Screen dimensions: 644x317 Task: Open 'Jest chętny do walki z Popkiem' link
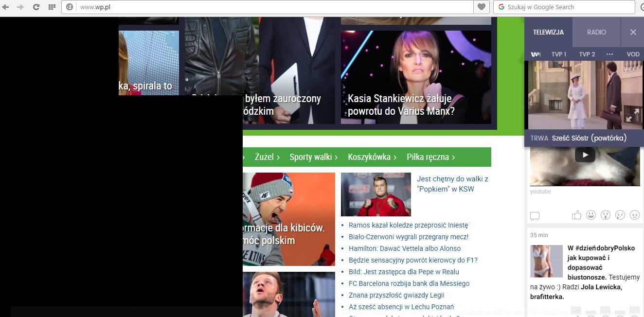tap(452, 184)
